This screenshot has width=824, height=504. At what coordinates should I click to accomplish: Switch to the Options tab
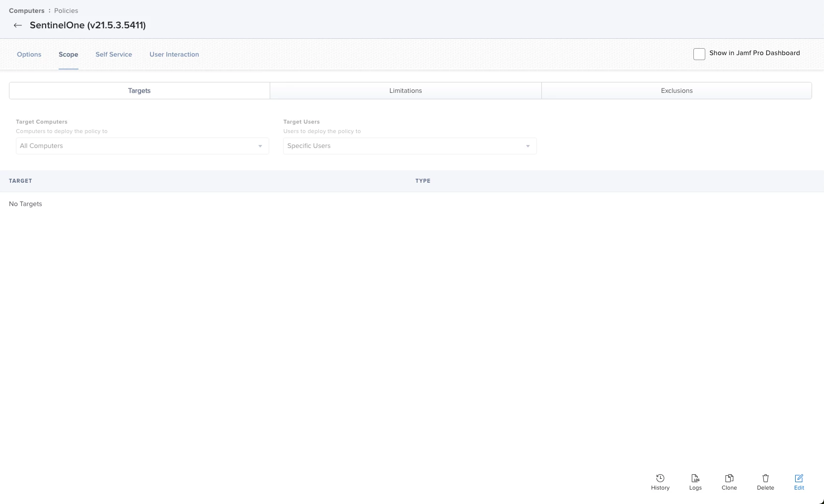[x=29, y=55]
